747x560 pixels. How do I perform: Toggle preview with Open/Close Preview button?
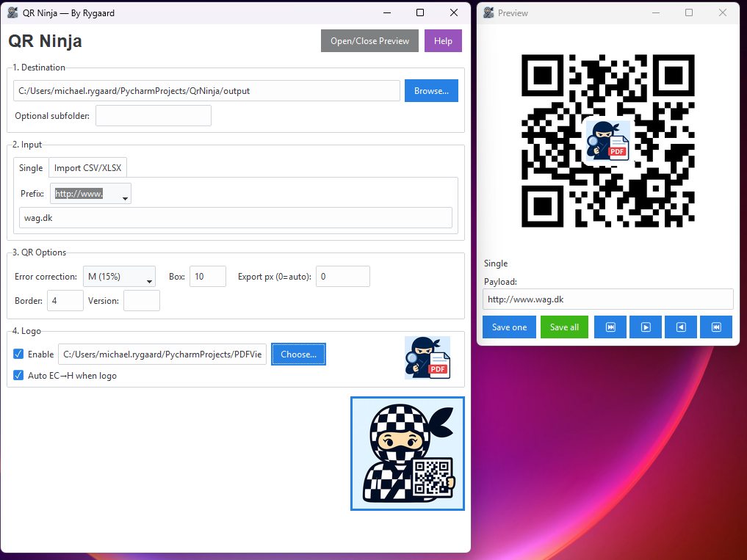(x=369, y=41)
